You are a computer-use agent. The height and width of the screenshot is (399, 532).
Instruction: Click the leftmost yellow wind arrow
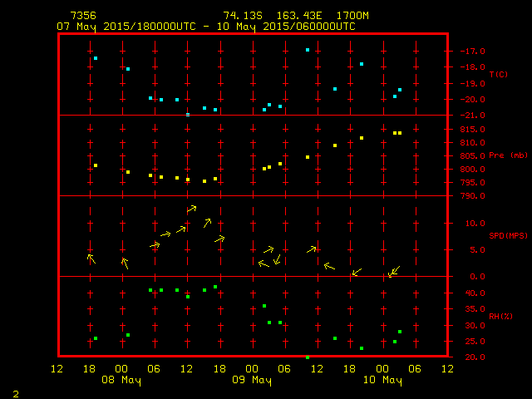tap(91, 259)
